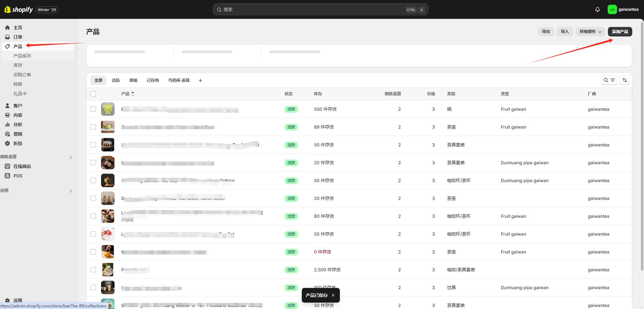
Task: Click the 导出 button
Action: click(546, 32)
